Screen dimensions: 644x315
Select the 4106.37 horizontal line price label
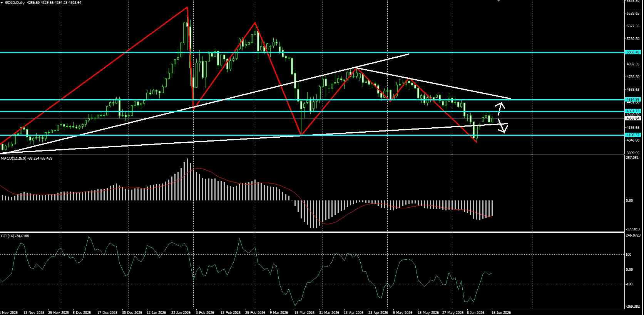pos(633,135)
